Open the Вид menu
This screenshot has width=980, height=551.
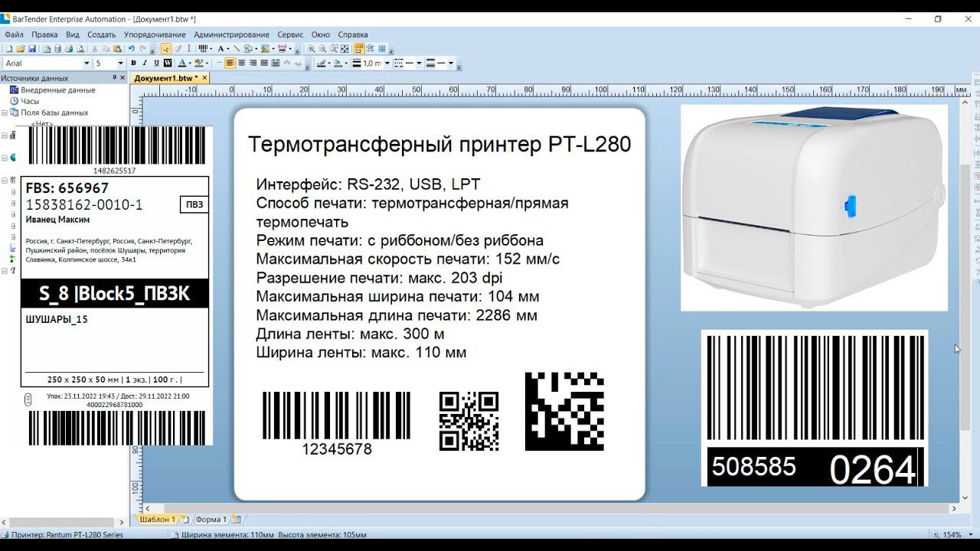(73, 34)
